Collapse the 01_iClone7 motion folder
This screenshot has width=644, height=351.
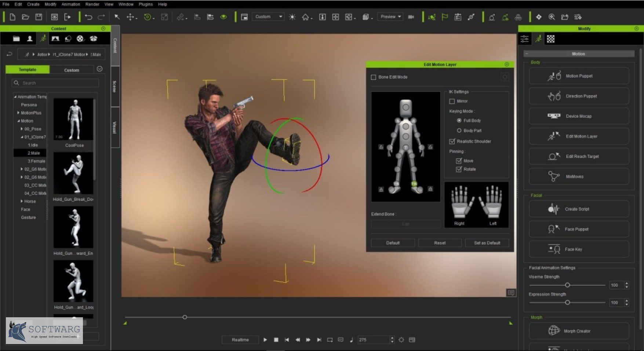click(22, 137)
